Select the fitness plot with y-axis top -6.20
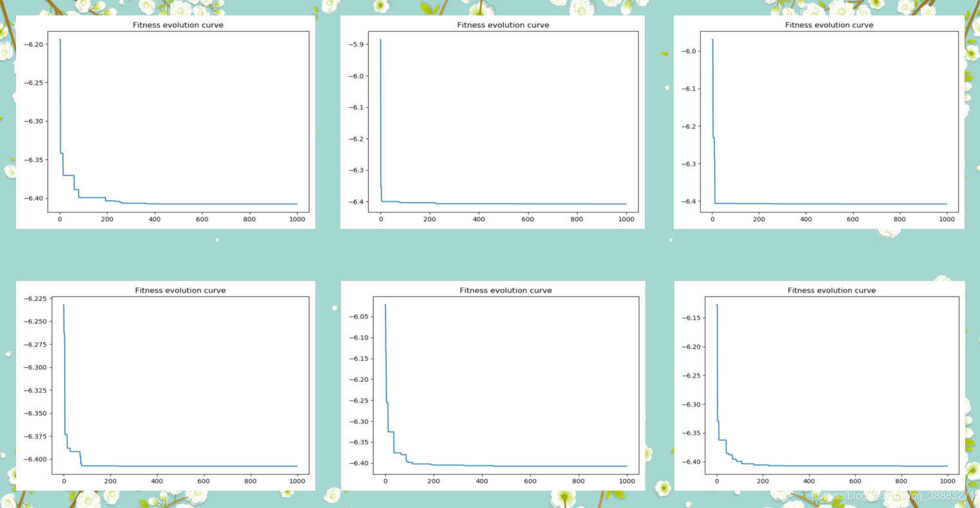Image resolution: width=980 pixels, height=508 pixels. [x=165, y=122]
